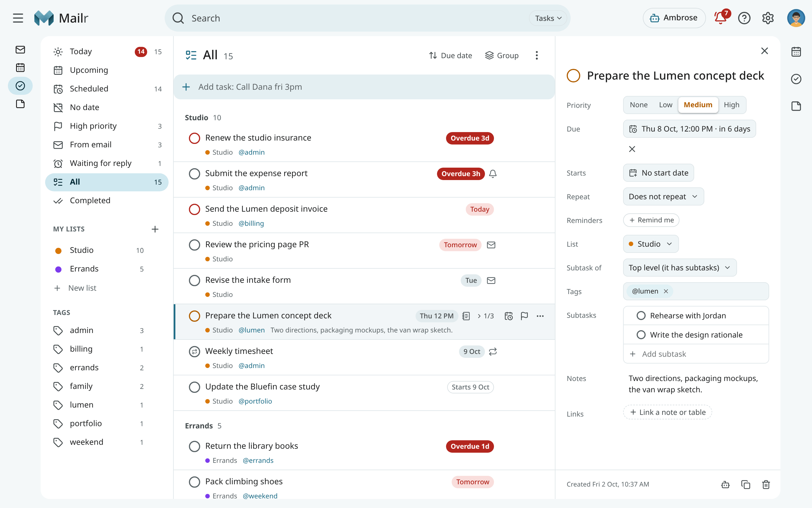
Task: Click the email icon on Review the pricing page PR
Action: point(491,245)
